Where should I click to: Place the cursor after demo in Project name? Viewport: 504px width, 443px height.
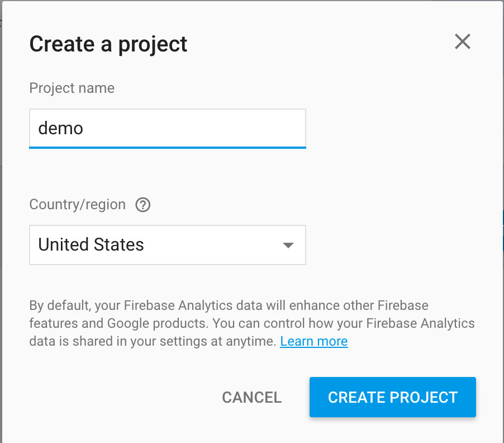[x=85, y=129]
